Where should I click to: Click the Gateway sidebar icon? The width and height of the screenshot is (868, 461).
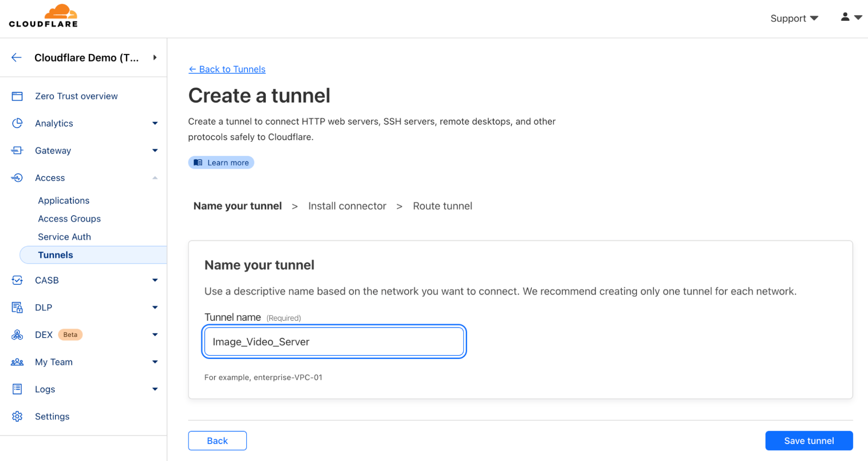tap(17, 150)
